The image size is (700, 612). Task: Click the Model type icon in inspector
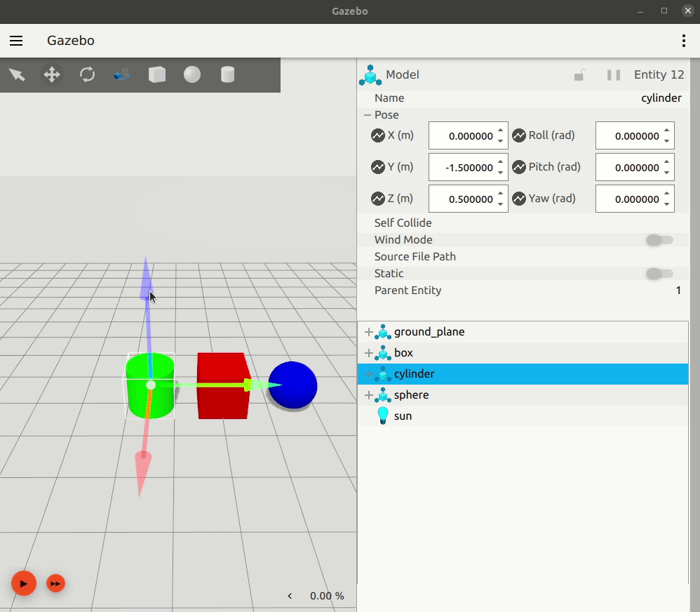[x=370, y=75]
